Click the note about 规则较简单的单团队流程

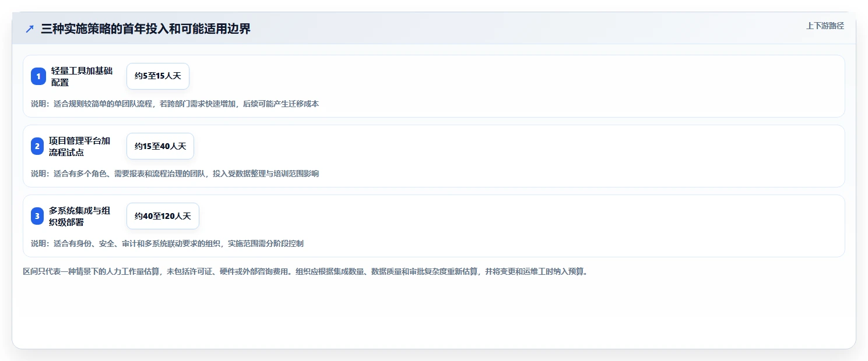[x=175, y=104]
